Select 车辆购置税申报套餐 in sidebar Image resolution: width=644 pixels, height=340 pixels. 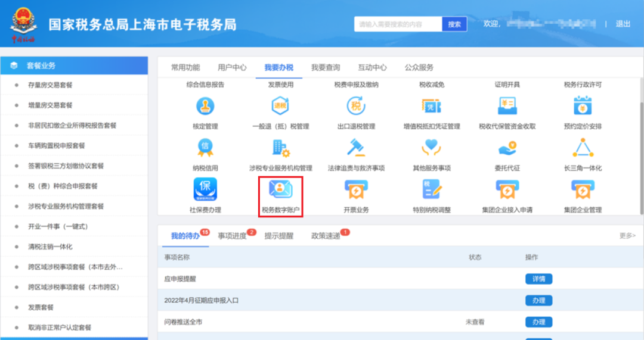click(x=57, y=146)
